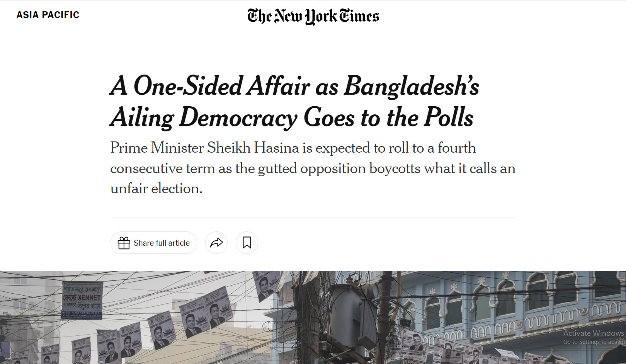626x364 pixels.
Task: Click the Share full article button
Action: (154, 243)
